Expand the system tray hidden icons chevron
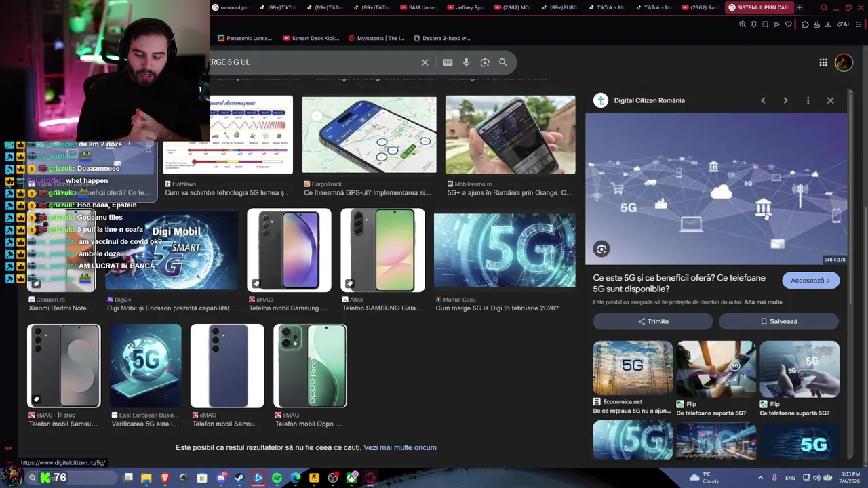This screenshot has width=868, height=488. coord(760,478)
